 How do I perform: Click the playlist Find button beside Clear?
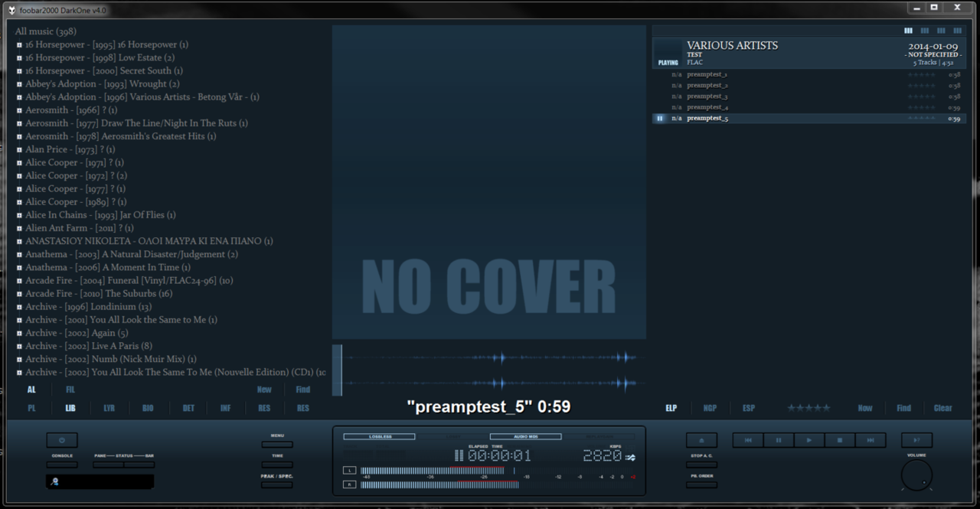click(x=904, y=409)
